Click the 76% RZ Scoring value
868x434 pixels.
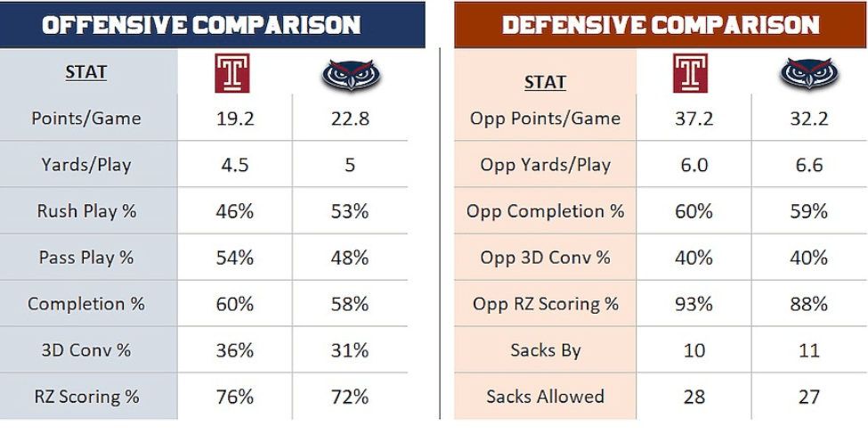(x=235, y=397)
